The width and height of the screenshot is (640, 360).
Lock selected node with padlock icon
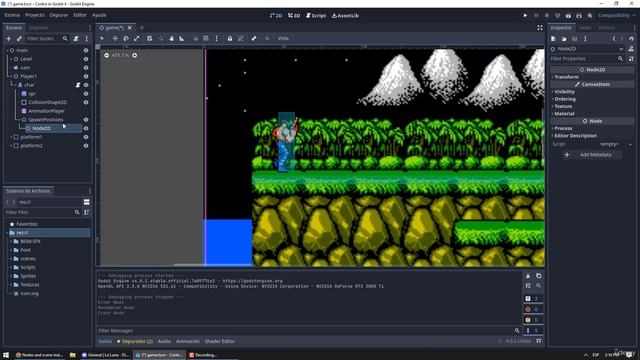click(230, 38)
